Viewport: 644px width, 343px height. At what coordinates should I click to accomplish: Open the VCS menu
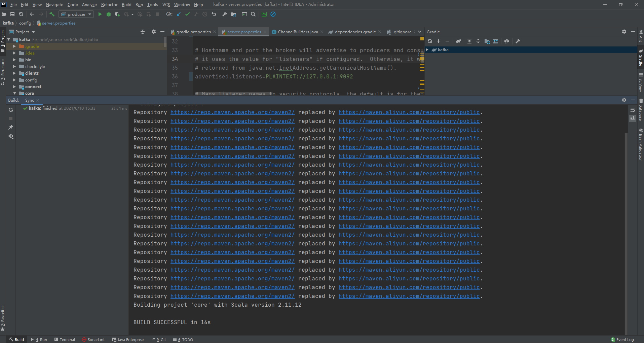click(166, 4)
